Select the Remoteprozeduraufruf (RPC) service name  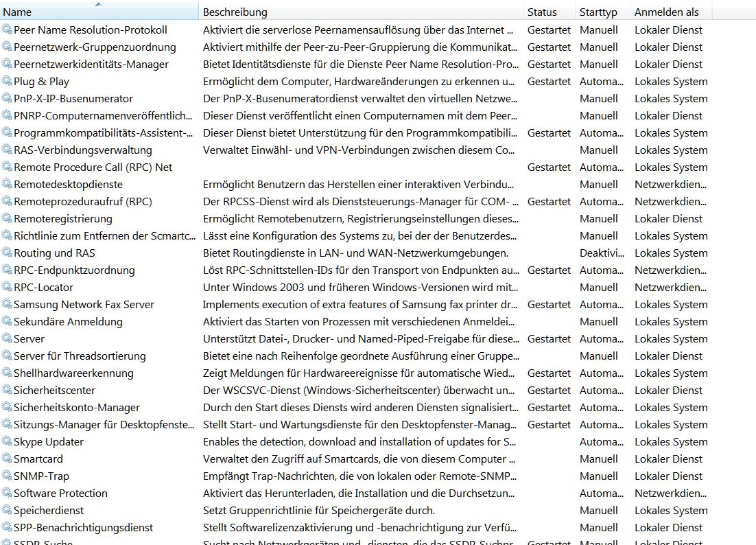pos(83,202)
